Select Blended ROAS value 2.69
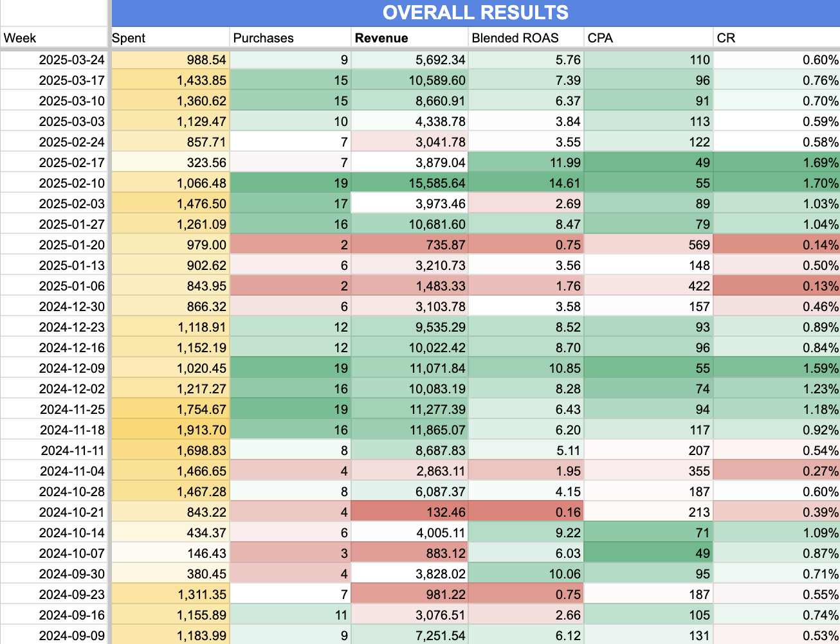 (x=526, y=204)
